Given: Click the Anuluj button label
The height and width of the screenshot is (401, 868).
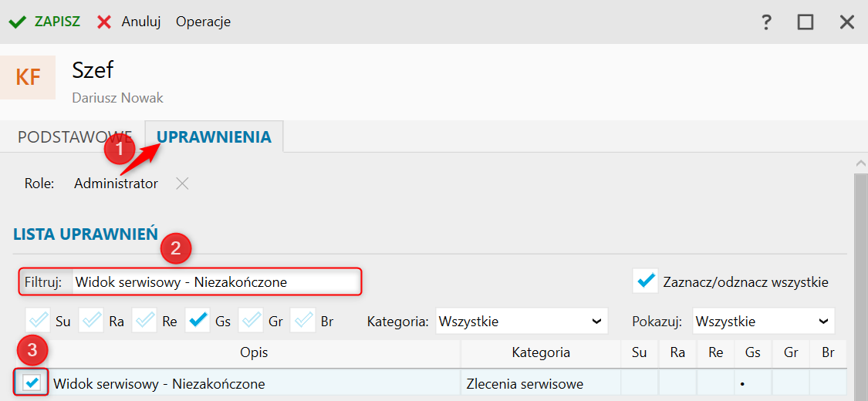Looking at the screenshot, I should point(141,22).
